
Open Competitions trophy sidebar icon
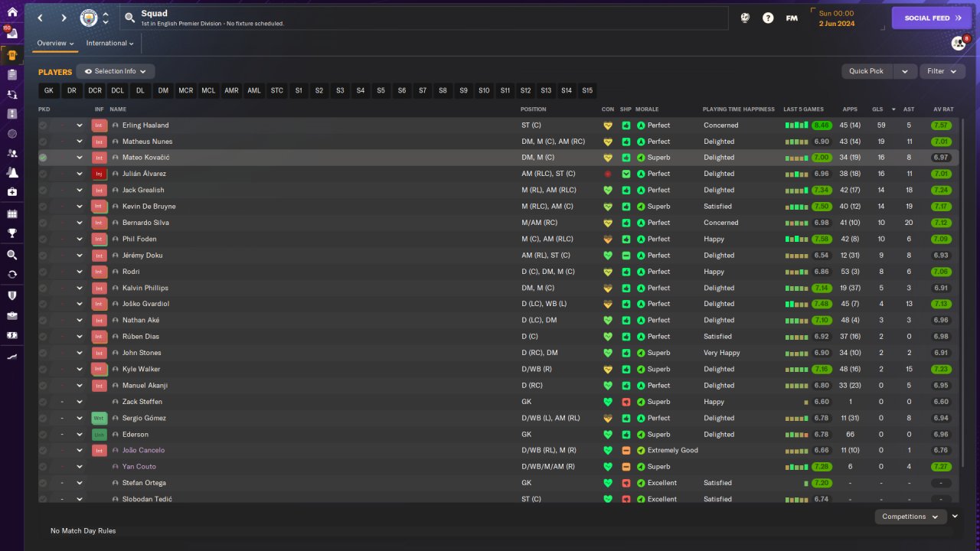click(12, 233)
